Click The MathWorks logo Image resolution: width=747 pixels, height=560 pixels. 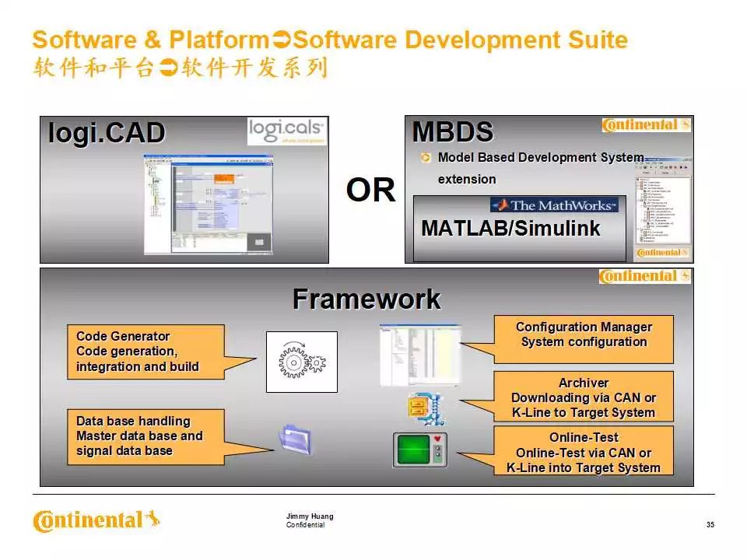[554, 205]
